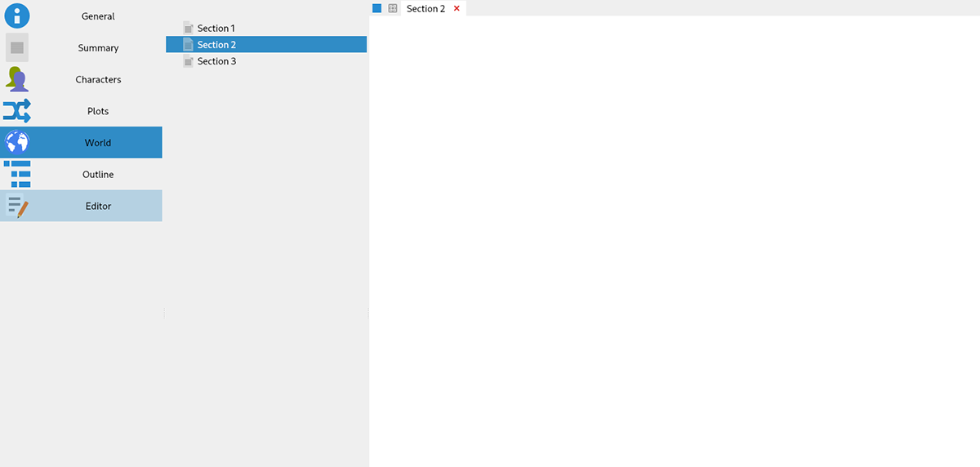Viewport: 980px width, 467px height.
Task: Click the globe World icon
Action: [17, 143]
